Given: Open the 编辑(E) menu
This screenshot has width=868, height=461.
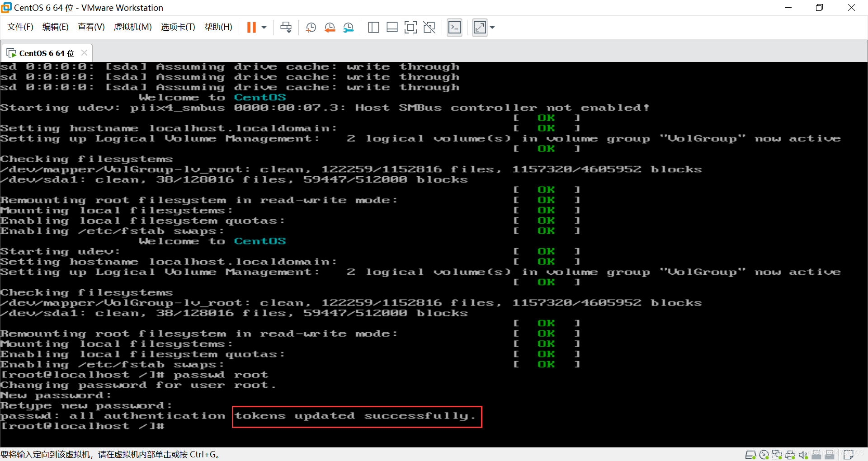Looking at the screenshot, I should click(x=56, y=27).
